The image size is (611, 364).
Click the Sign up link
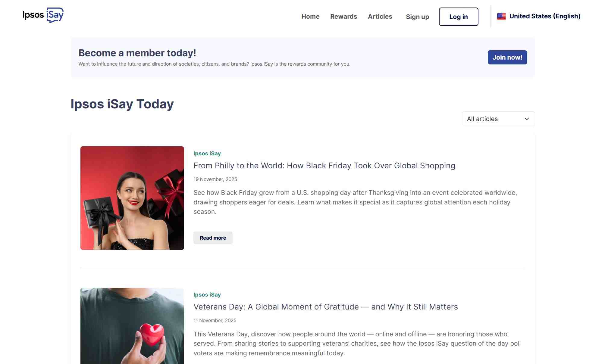pyautogui.click(x=417, y=17)
